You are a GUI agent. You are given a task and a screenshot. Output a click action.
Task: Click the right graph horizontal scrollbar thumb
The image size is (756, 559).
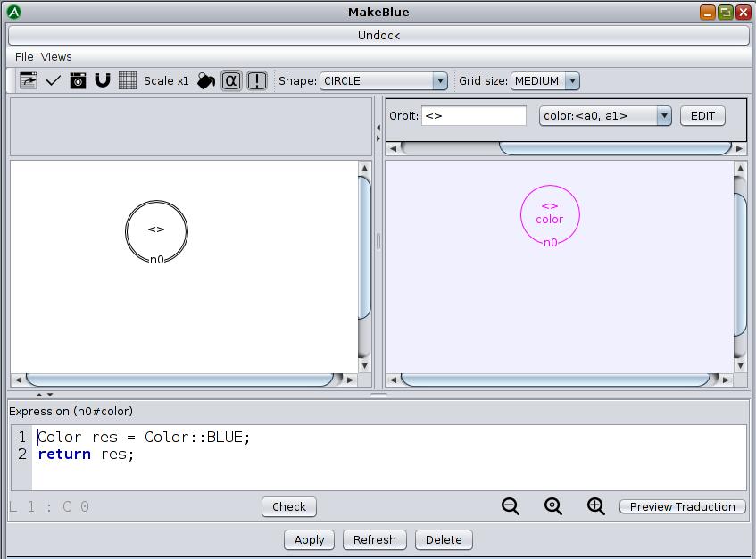click(555, 380)
